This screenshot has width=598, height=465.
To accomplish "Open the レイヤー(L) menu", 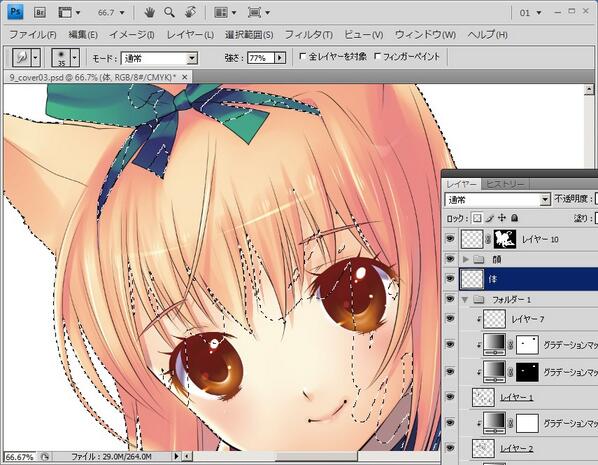I will coord(190,35).
